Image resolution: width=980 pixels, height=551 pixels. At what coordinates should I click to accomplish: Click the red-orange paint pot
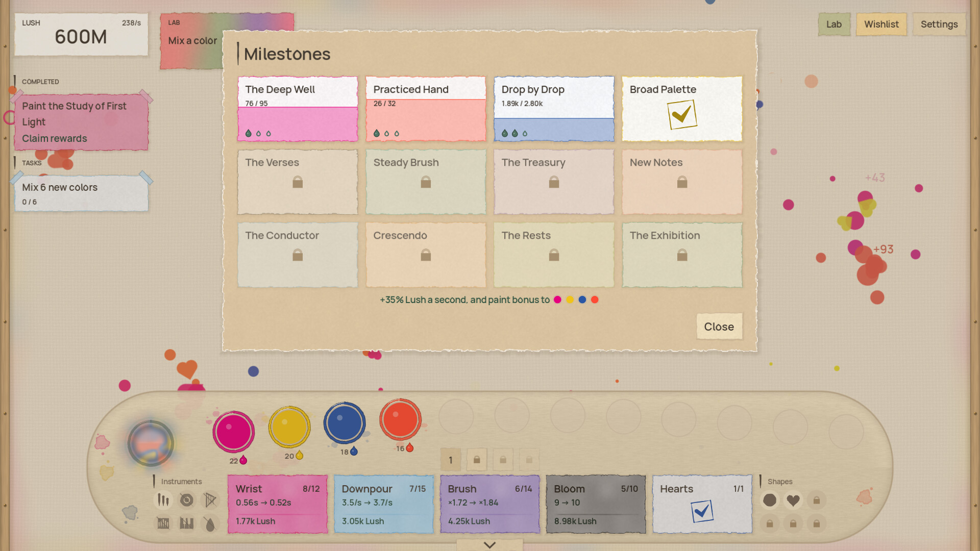coord(400,419)
